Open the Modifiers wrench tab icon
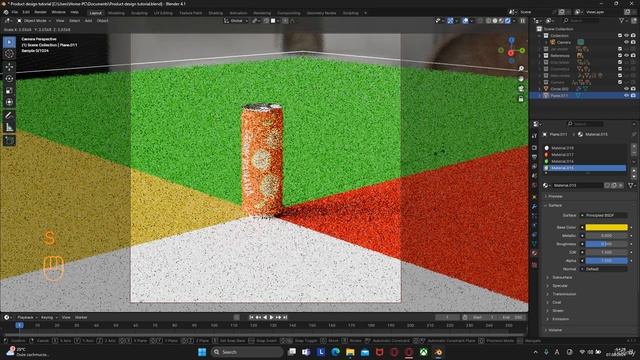640x360 pixels. 534,207
